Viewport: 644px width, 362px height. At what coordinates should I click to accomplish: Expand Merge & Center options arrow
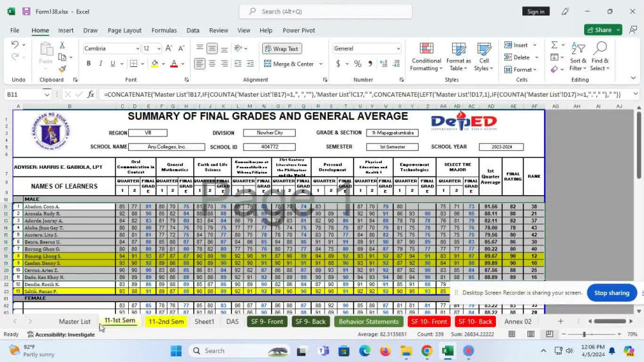321,64
